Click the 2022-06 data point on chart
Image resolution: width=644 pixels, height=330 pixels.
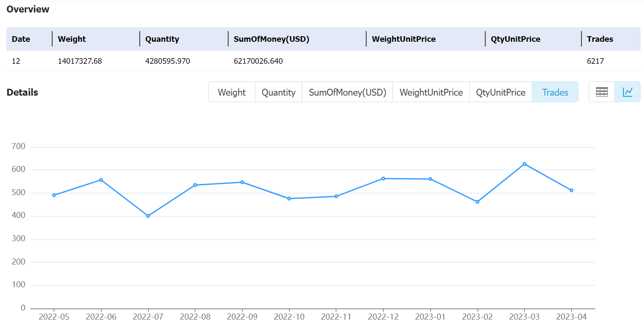click(x=101, y=180)
